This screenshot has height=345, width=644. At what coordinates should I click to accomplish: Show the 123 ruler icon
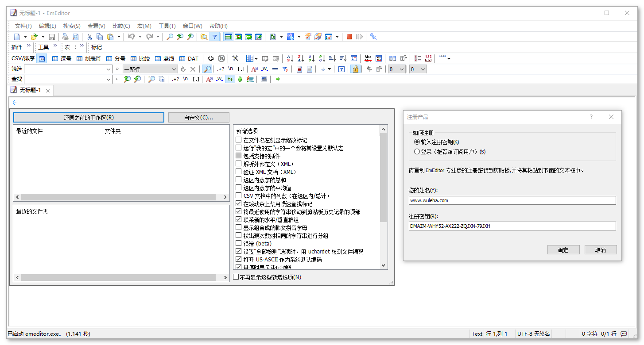428,58
